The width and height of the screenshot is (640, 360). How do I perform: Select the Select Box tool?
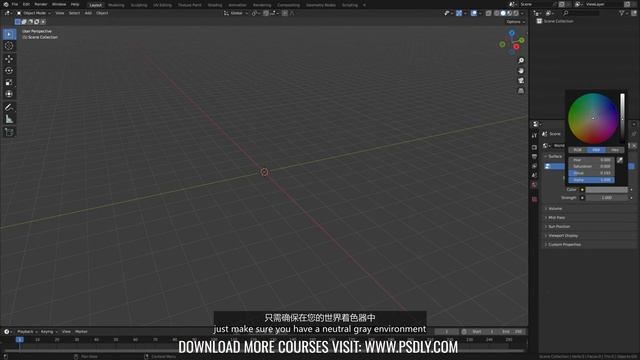tap(9, 34)
